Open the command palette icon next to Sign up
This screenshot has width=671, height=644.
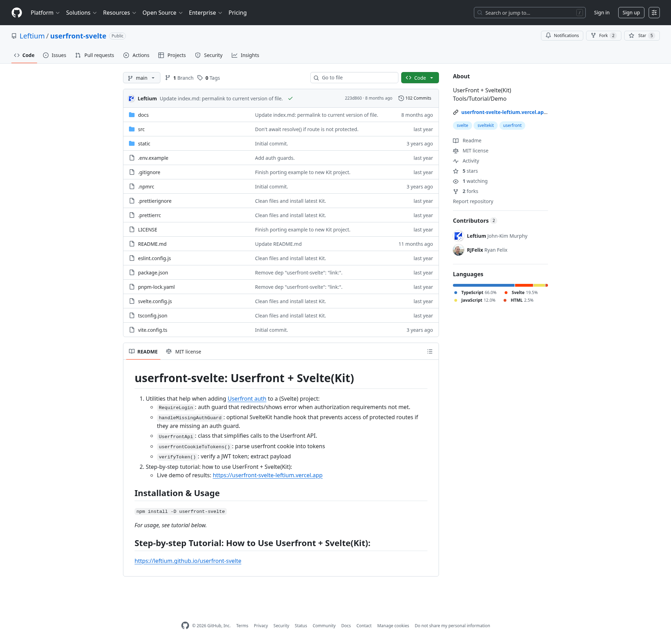654,13
